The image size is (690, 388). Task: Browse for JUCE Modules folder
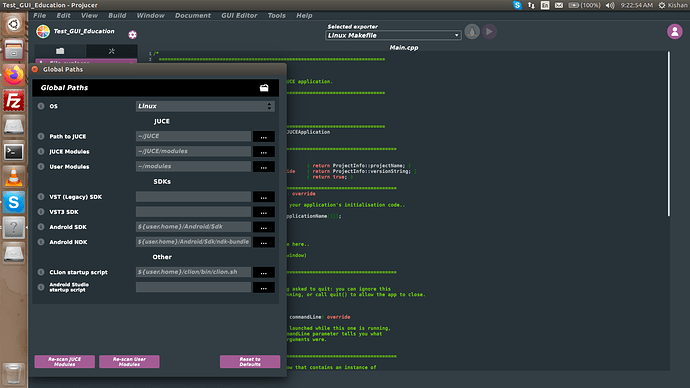click(x=264, y=151)
